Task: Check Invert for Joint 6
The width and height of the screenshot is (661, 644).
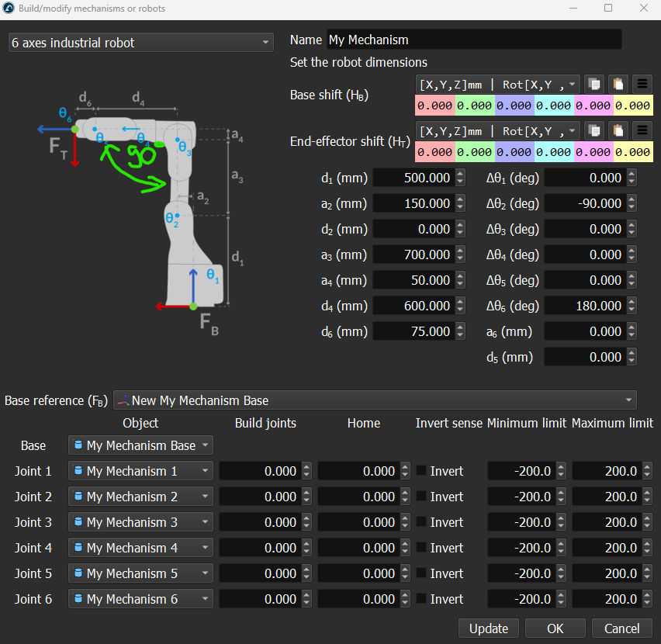Action: point(421,599)
